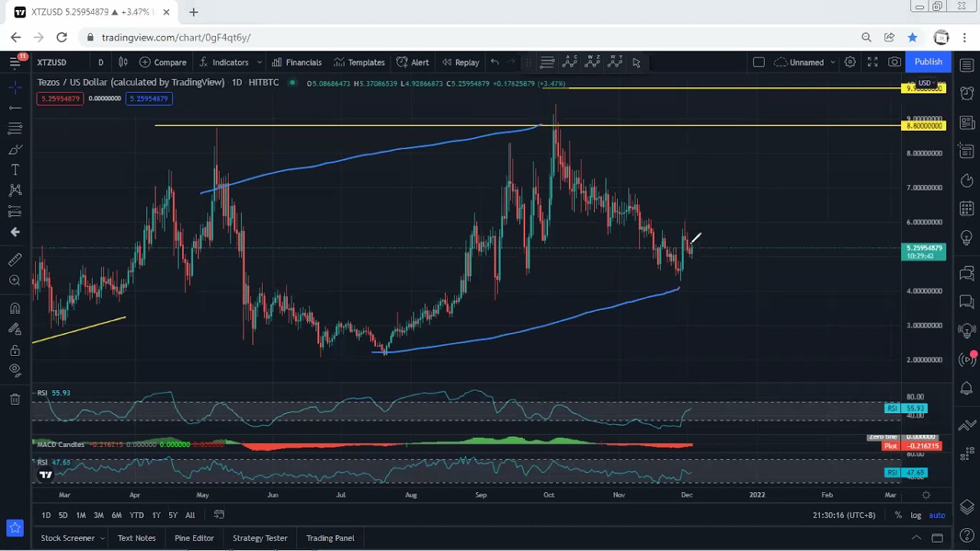Image resolution: width=980 pixels, height=551 pixels.
Task: Select arrow cursor in favorites toolbar
Action: pos(636,63)
